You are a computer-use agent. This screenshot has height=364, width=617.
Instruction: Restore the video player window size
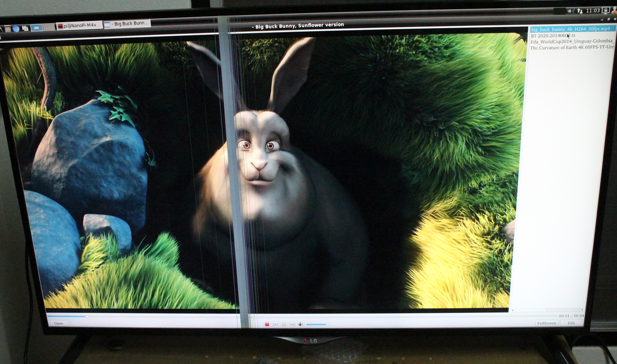(609, 19)
